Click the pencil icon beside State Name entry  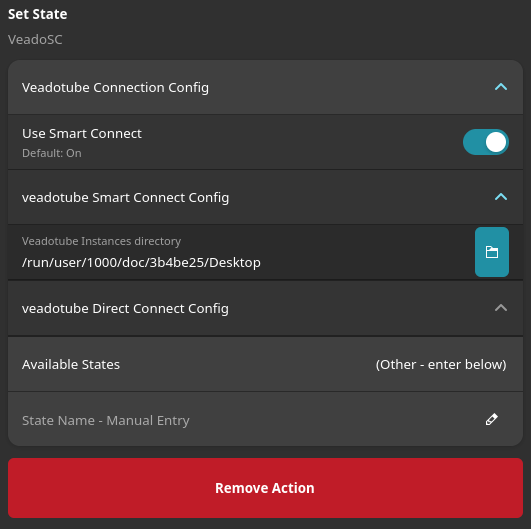click(x=491, y=419)
